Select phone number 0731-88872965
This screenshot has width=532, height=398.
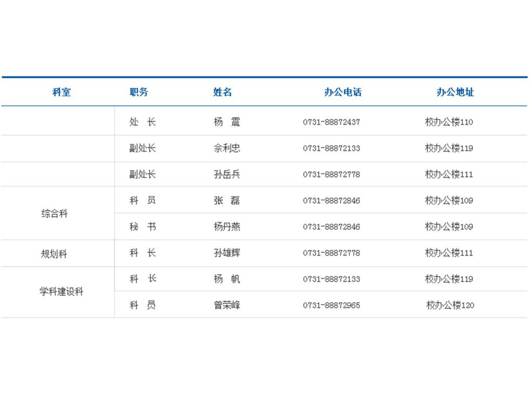tap(331, 305)
